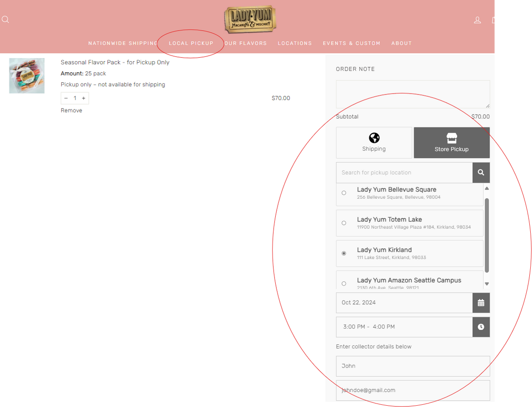The image size is (532, 407).
Task: Click the NATIONWIDE SHIPPING link
Action: coord(122,43)
